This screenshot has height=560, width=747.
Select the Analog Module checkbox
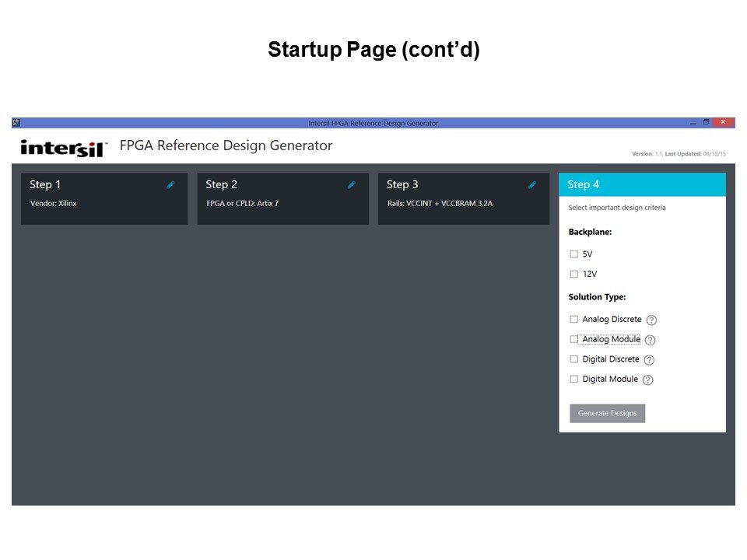(x=574, y=340)
